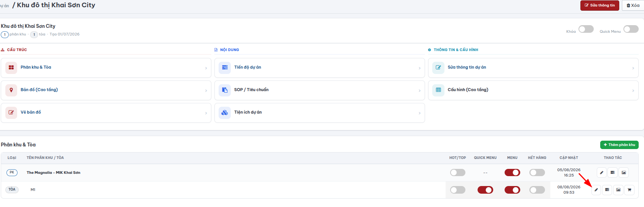Image resolution: width=644 pixels, height=207 pixels.
Task: Toggle Hết hàng switch for M1
Action: tap(537, 190)
